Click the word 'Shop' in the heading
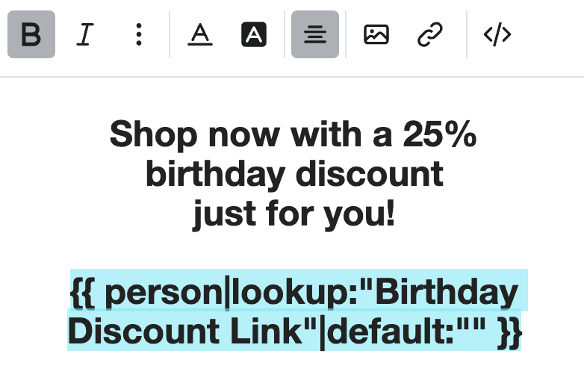Image resolution: width=584 pixels, height=392 pixels. [153, 135]
